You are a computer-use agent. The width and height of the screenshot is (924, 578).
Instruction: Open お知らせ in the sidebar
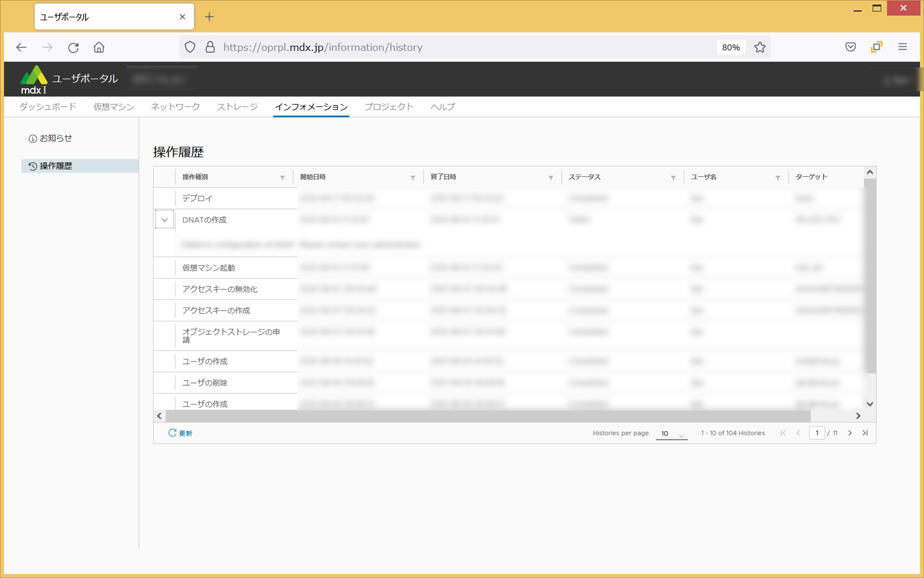[50, 138]
